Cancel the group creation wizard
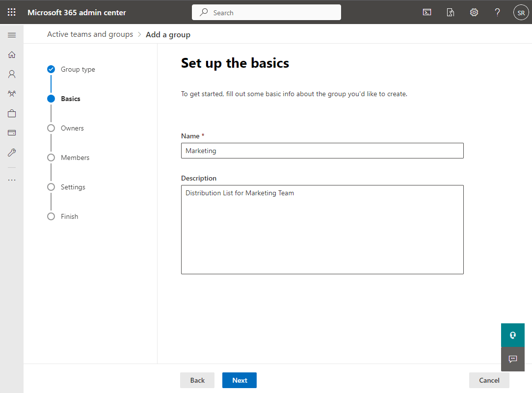This screenshot has height=393, width=532. pos(488,380)
